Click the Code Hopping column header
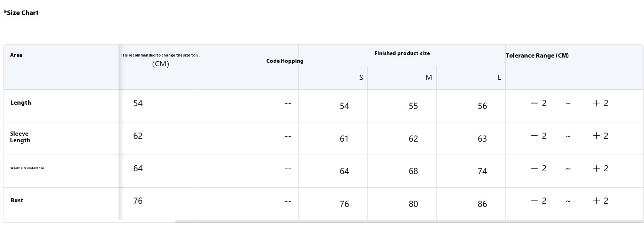 tap(285, 61)
